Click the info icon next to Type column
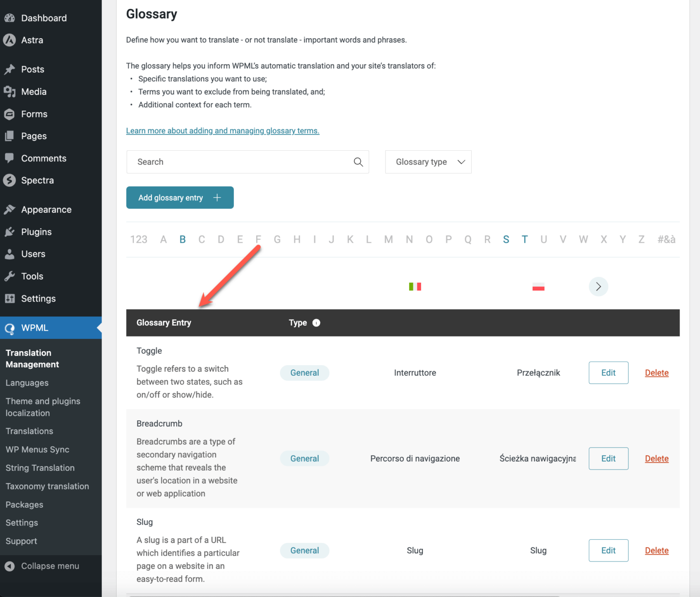This screenshot has height=597, width=700. tap(316, 322)
